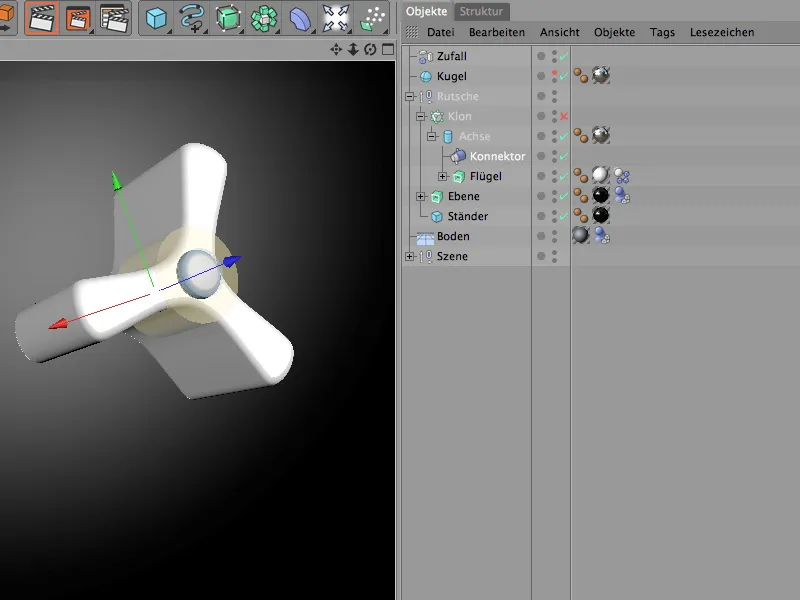Click the dynamics body tag on Kugel
Image resolution: width=800 pixels, height=600 pixels.
(581, 76)
